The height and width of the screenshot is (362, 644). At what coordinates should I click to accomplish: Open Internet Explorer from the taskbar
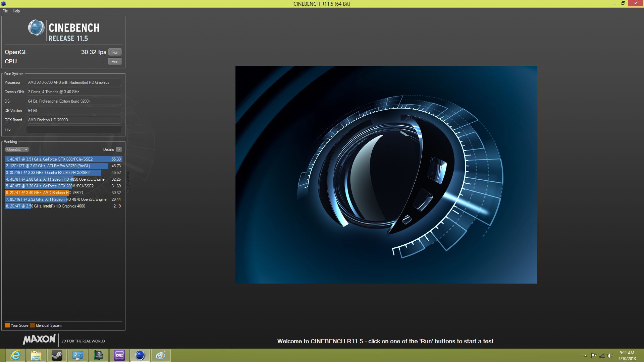[x=15, y=355]
